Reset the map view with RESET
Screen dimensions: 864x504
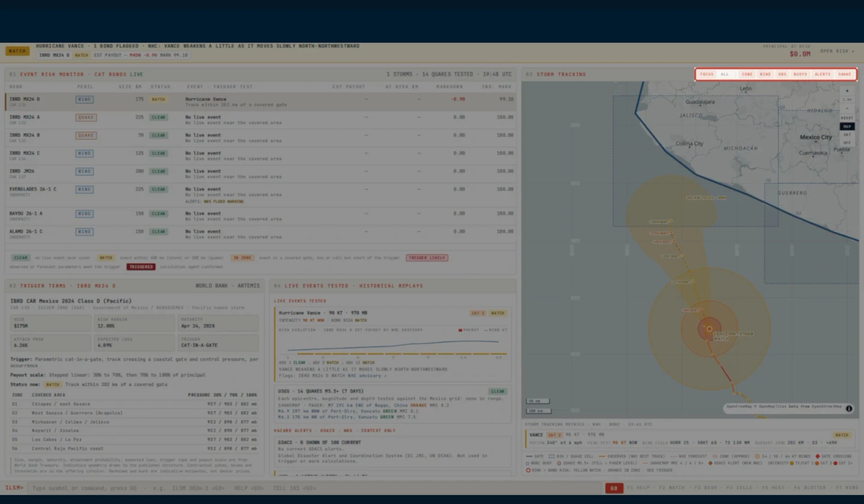[847, 118]
